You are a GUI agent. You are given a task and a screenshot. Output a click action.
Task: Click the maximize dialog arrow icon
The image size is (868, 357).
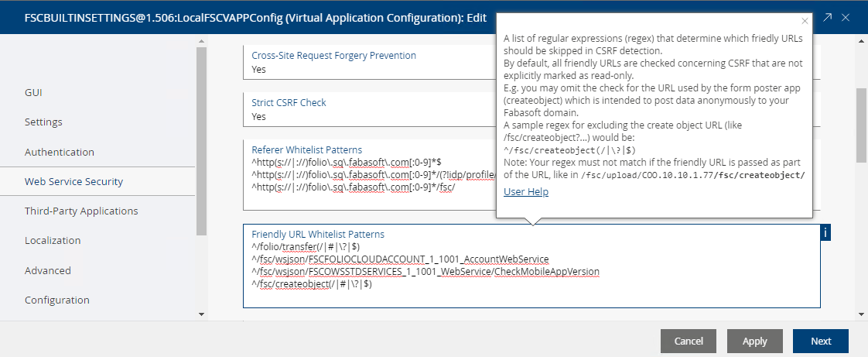coord(828,17)
